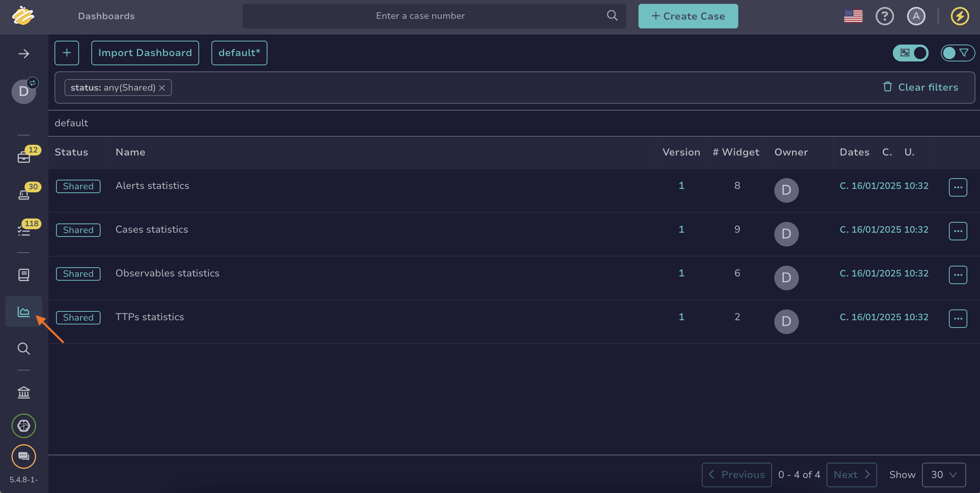Sort by Status column header
980x493 pixels.
(71, 152)
